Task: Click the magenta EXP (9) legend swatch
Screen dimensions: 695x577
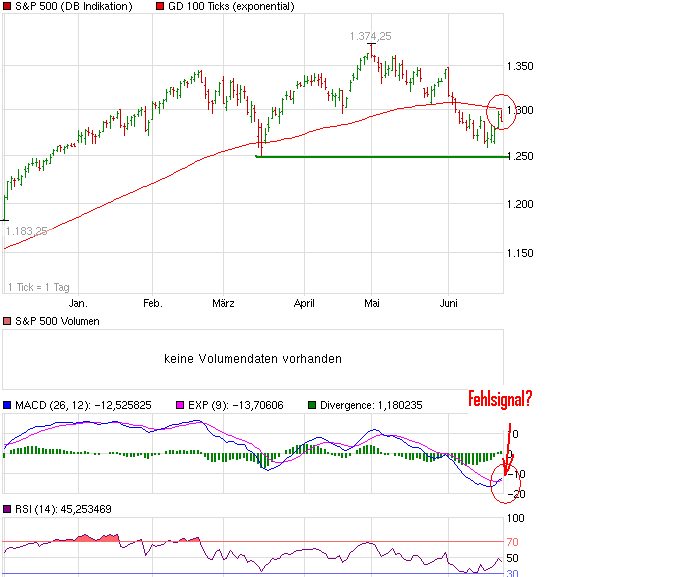Action: [x=180, y=405]
